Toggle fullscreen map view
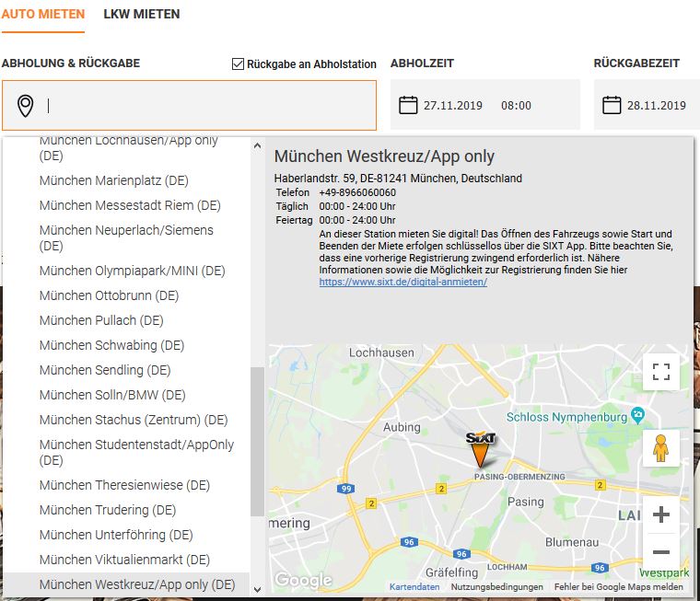 661,372
